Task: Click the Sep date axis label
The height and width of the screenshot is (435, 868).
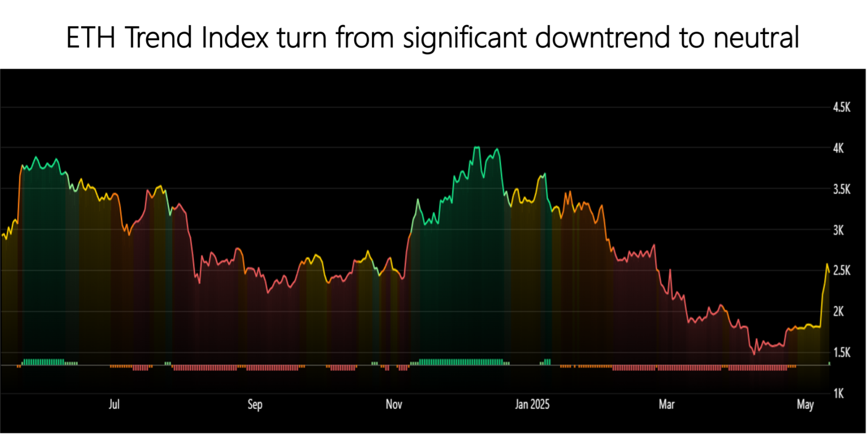Action: click(x=255, y=405)
